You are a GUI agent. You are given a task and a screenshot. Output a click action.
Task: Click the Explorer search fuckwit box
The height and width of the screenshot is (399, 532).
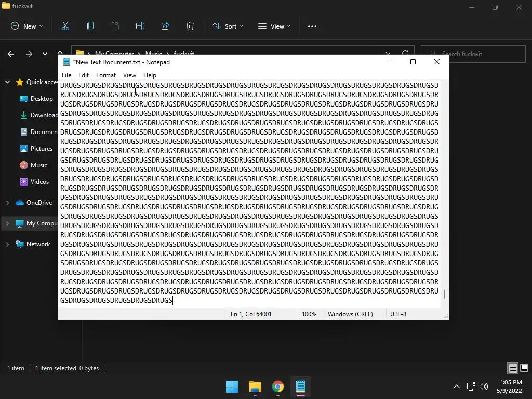[x=473, y=54]
